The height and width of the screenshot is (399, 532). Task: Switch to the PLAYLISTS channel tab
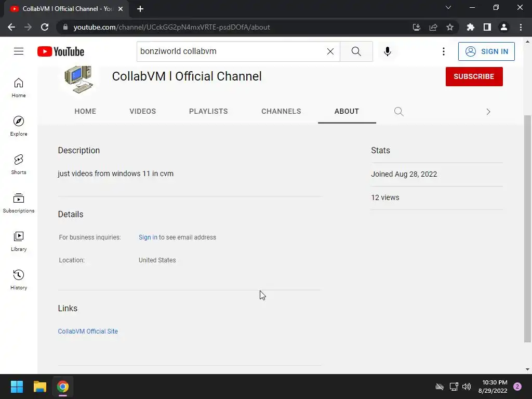point(208,111)
